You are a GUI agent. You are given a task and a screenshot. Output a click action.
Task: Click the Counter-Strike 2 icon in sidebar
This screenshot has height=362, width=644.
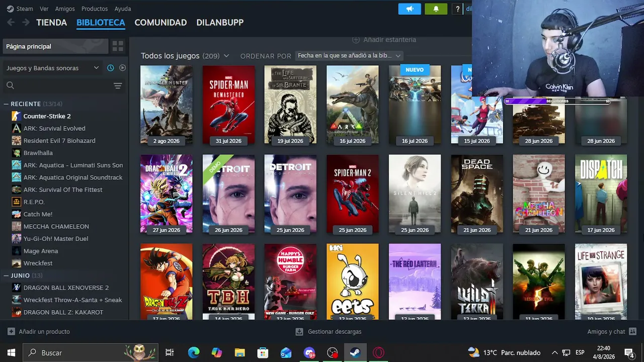coord(17,116)
